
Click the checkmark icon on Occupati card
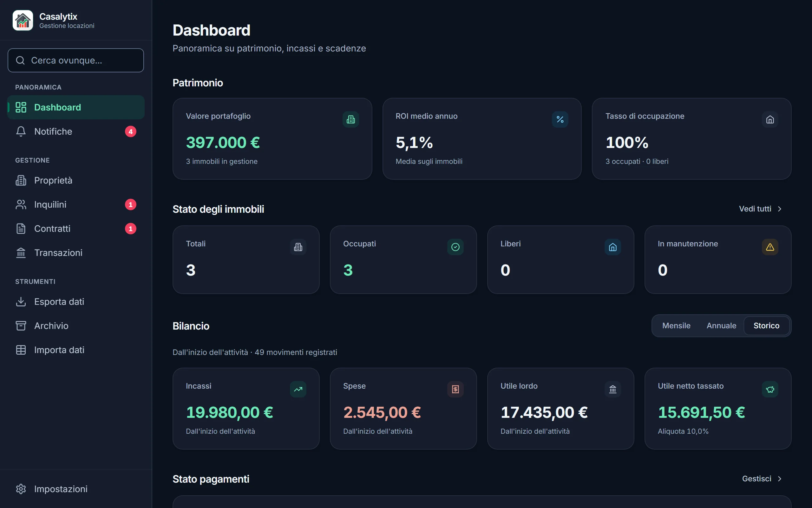(x=455, y=247)
